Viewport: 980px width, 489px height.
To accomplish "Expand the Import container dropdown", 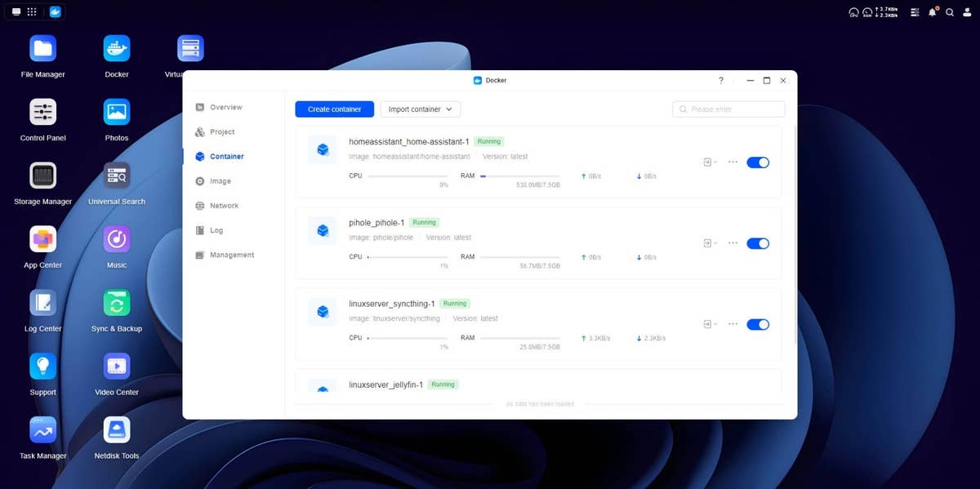I will click(x=421, y=109).
